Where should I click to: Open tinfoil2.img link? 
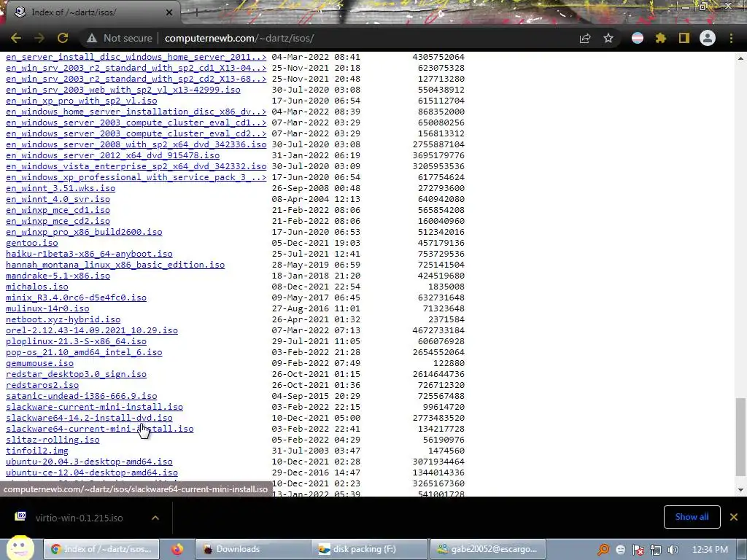pos(37,451)
